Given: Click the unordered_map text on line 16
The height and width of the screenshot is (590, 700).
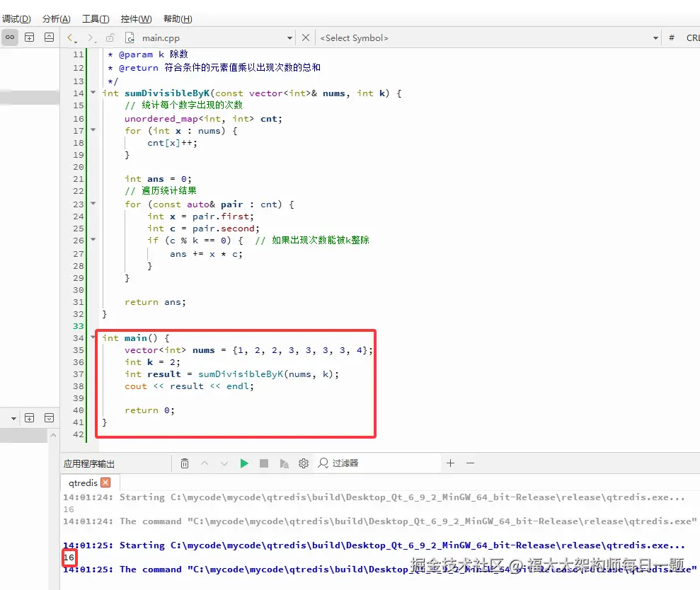Looking at the screenshot, I should tap(161, 119).
